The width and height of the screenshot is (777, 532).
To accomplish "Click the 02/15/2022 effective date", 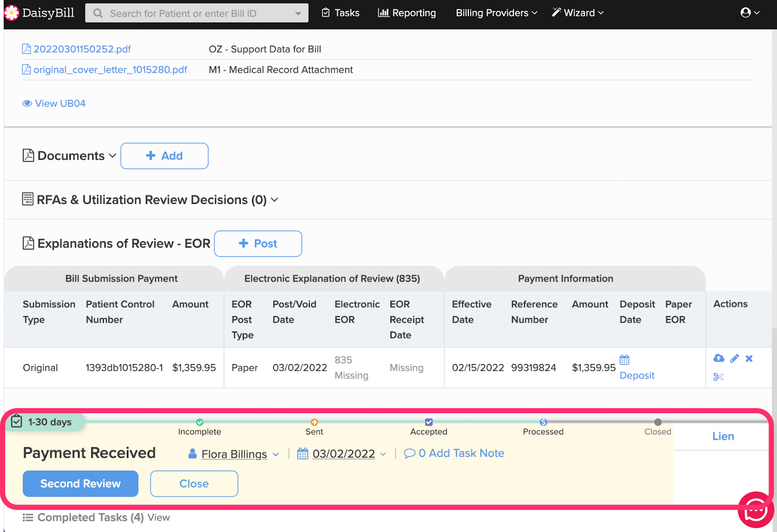I will [x=478, y=368].
